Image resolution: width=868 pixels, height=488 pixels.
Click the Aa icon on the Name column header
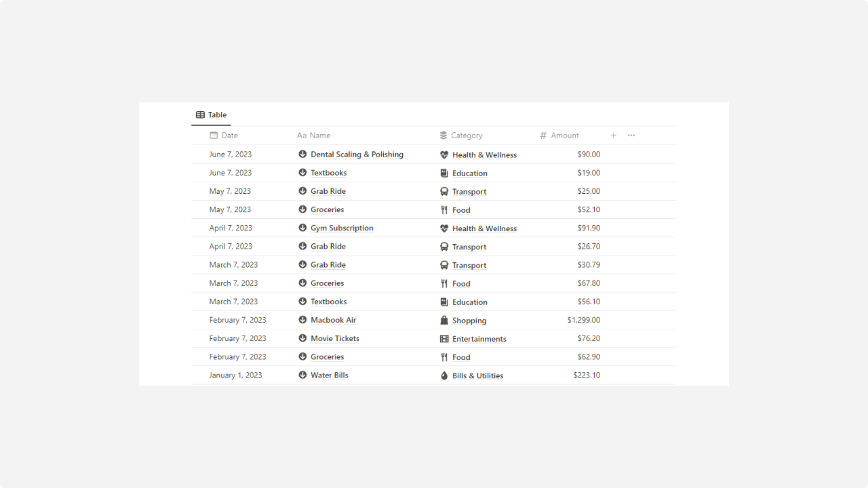tap(301, 136)
